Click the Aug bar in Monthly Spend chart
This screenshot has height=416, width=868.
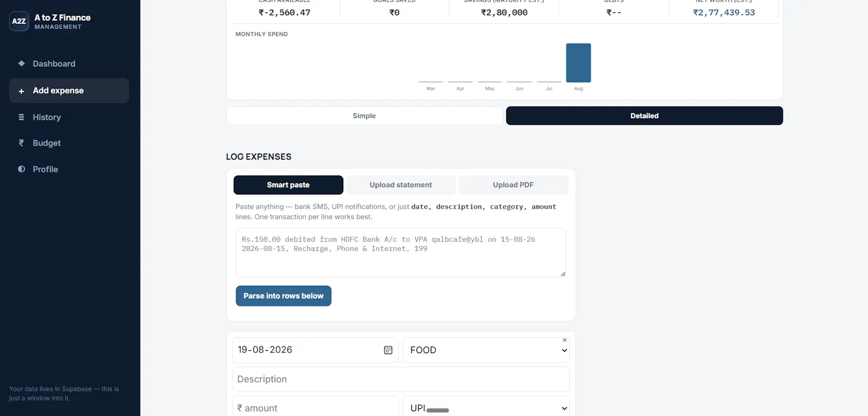(x=578, y=63)
